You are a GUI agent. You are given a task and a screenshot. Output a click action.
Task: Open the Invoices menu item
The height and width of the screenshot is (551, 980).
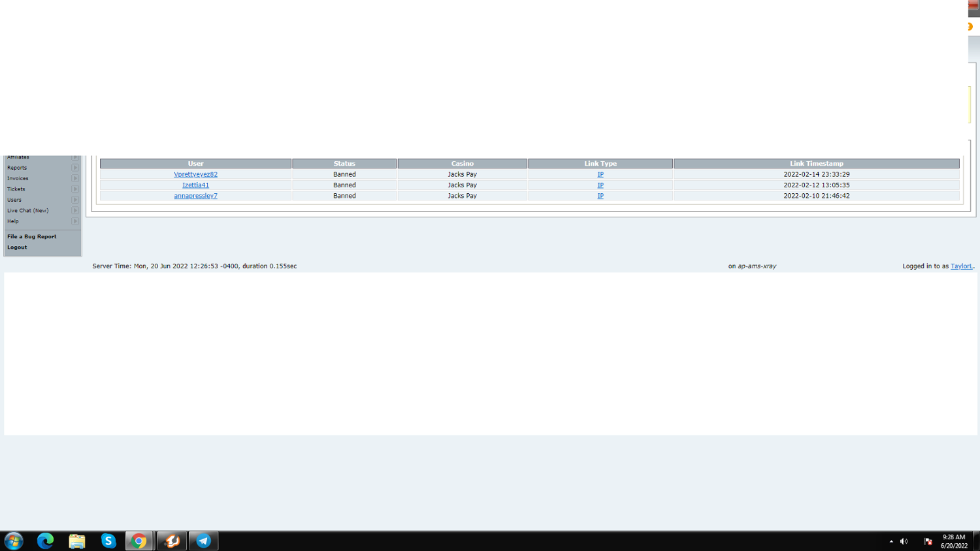click(x=18, y=178)
